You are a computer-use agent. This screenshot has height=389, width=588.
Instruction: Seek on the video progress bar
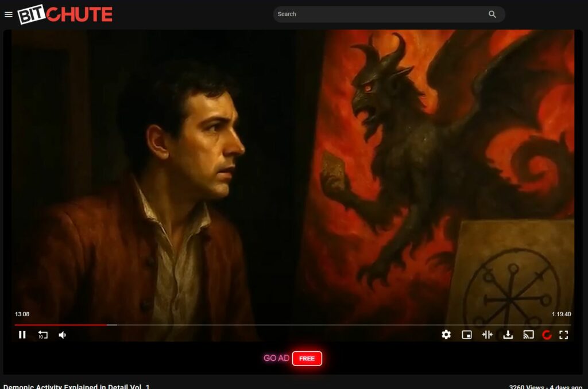coord(292,325)
